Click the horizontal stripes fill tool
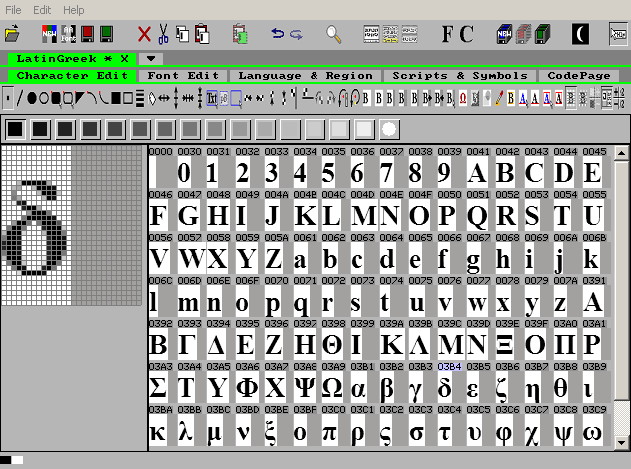The height and width of the screenshot is (469, 631). pos(140,99)
